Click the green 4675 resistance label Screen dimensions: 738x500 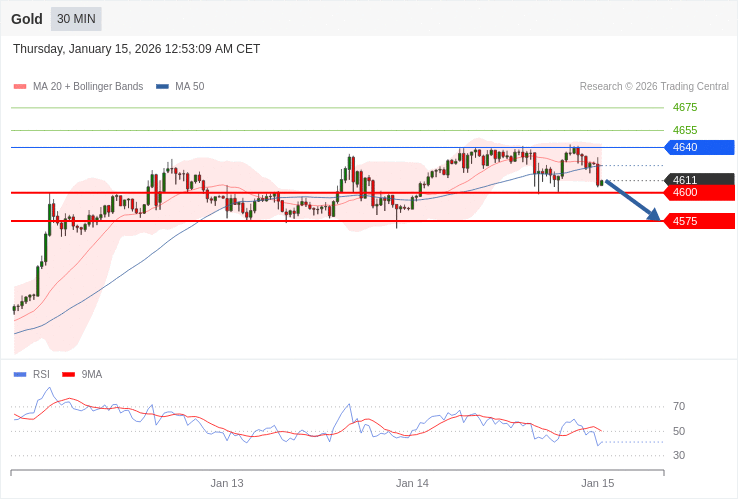[685, 107]
